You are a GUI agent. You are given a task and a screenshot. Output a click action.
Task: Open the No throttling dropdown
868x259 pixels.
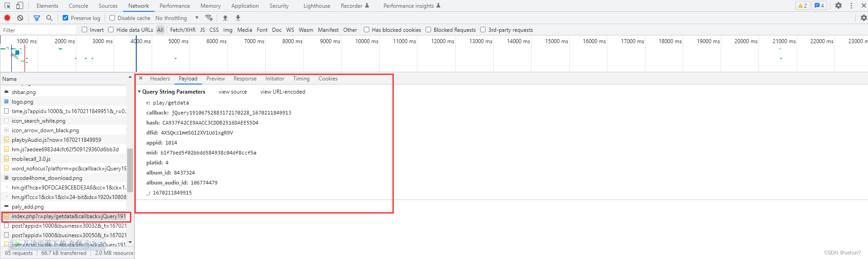point(177,18)
